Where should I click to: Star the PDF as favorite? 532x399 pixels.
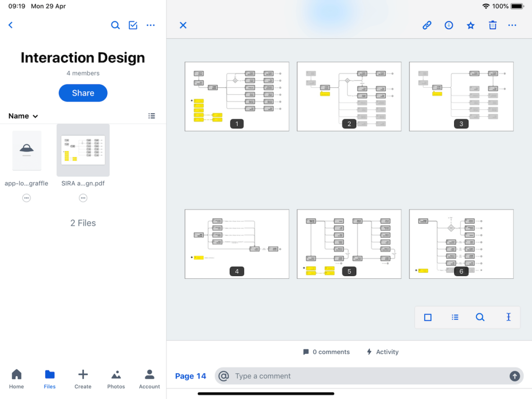click(x=471, y=25)
